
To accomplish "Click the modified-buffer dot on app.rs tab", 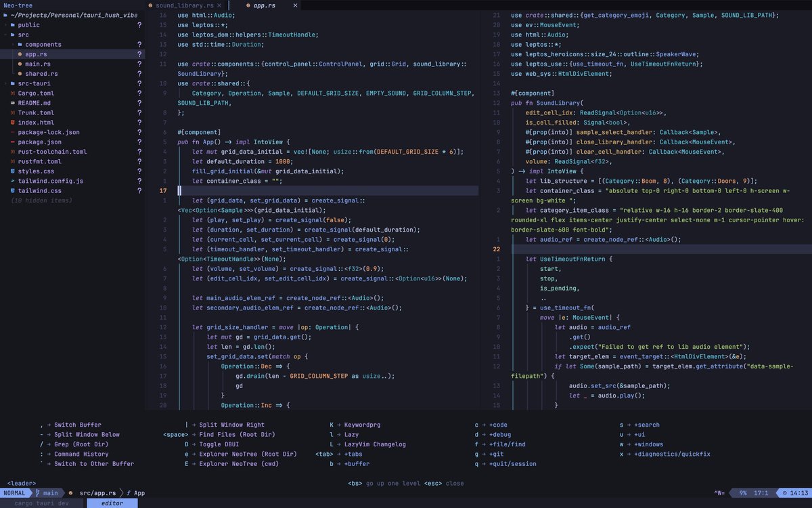I will (250, 5).
